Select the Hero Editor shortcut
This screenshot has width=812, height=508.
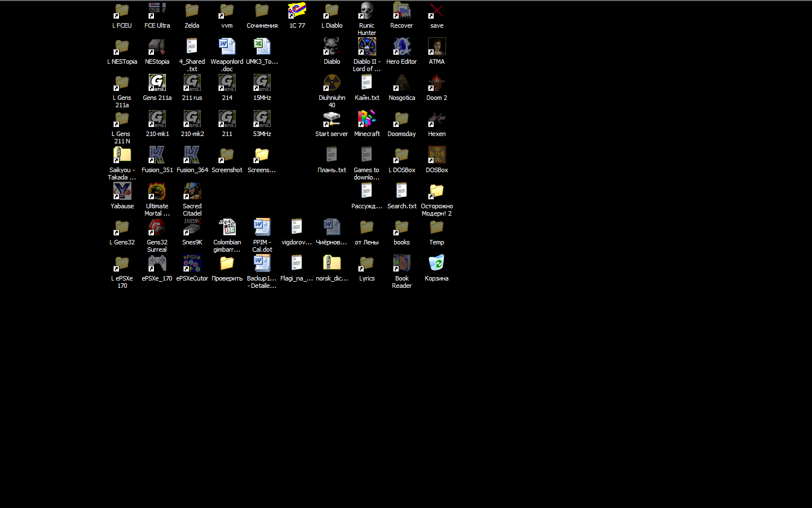(401, 47)
